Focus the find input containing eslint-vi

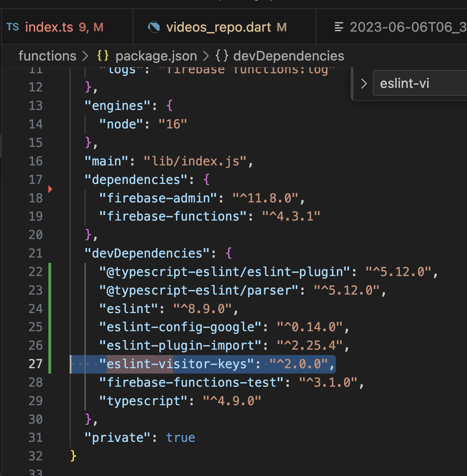(420, 83)
